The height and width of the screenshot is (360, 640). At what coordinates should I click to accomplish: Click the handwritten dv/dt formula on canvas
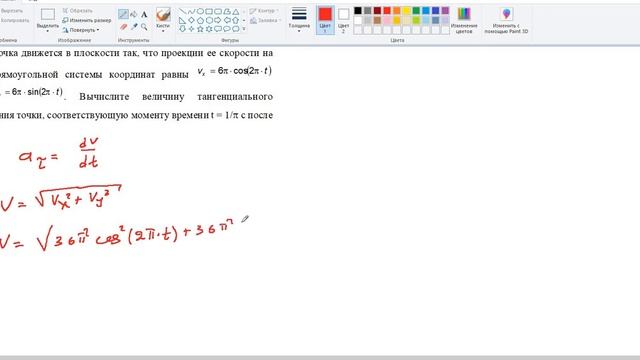point(89,153)
